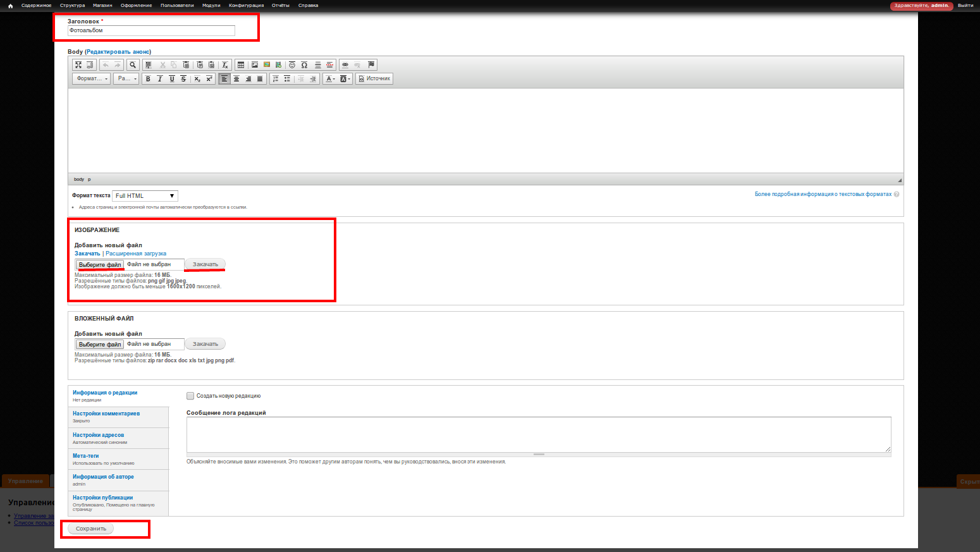Center align the text
The image size is (980, 552).
[x=236, y=79]
